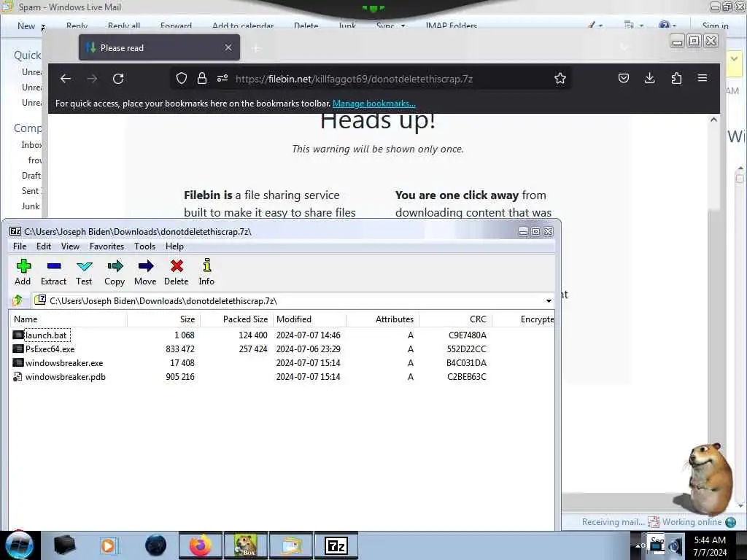
Task: Bookmark this page with the star icon
Action: tap(560, 78)
